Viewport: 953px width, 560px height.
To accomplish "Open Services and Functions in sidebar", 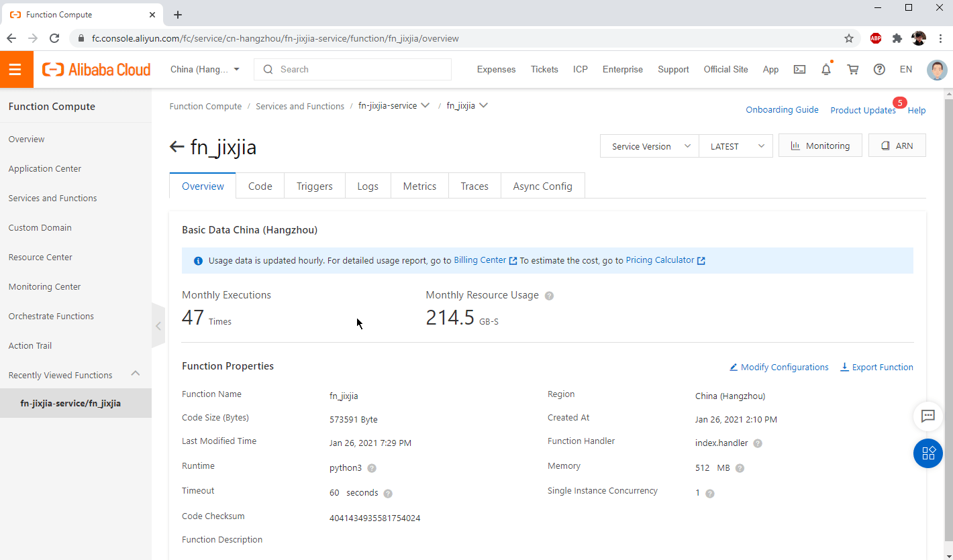I will tap(53, 198).
